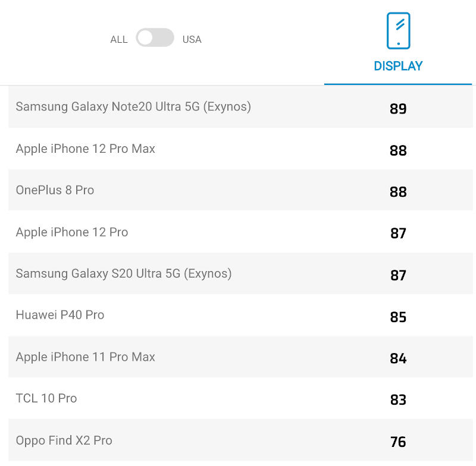Toggle the ALL/USA region switch
This screenshot has height=466, width=476.
[x=155, y=39]
